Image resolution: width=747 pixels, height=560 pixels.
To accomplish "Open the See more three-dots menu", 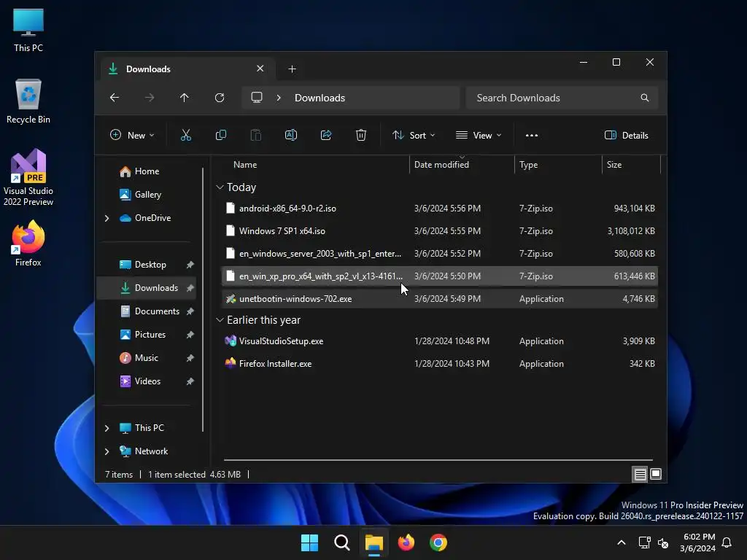I will [532, 135].
